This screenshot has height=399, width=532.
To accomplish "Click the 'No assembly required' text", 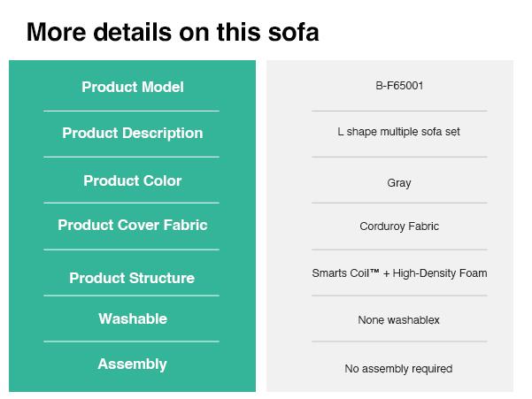I will 399,369.
